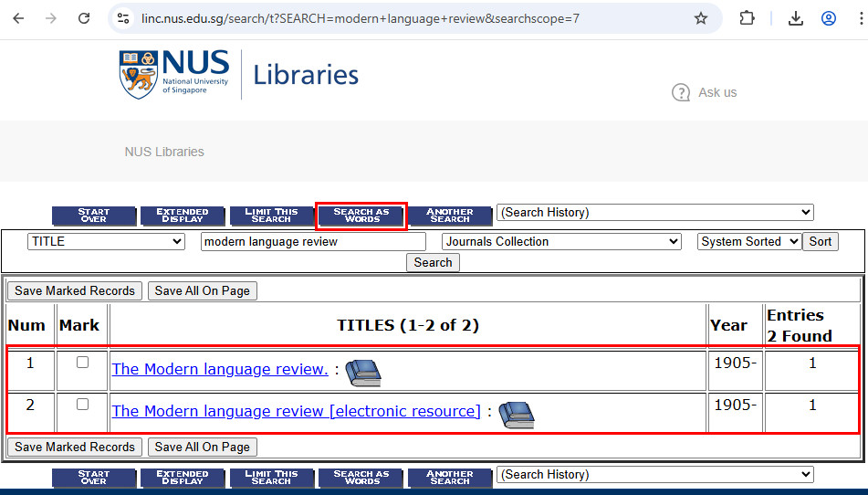
Task: Click the book icon for first result
Action: pos(362,372)
